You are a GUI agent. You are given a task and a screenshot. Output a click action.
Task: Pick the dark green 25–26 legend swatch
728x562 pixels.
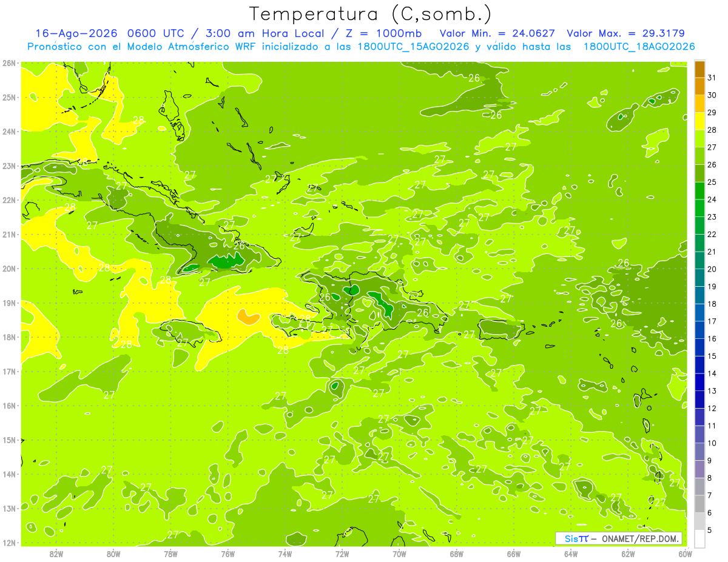[699, 173]
